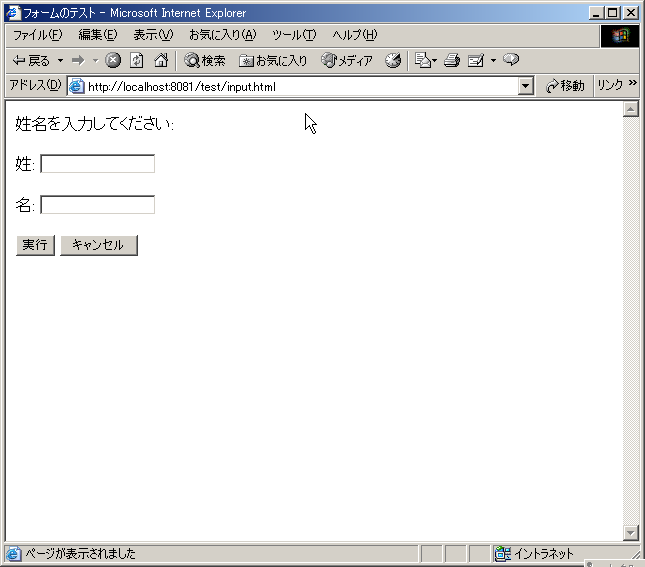Click the キャンセル button
This screenshot has width=645, height=567.
(99, 245)
